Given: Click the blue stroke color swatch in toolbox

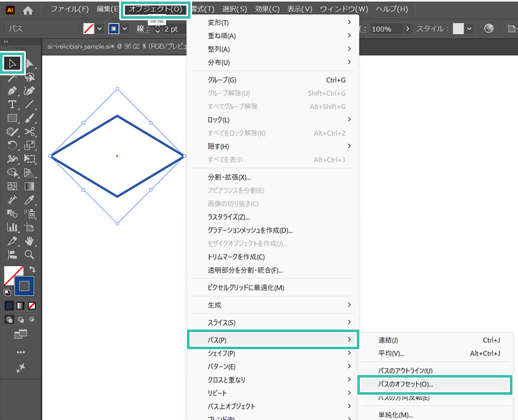Looking at the screenshot, I should [x=24, y=286].
